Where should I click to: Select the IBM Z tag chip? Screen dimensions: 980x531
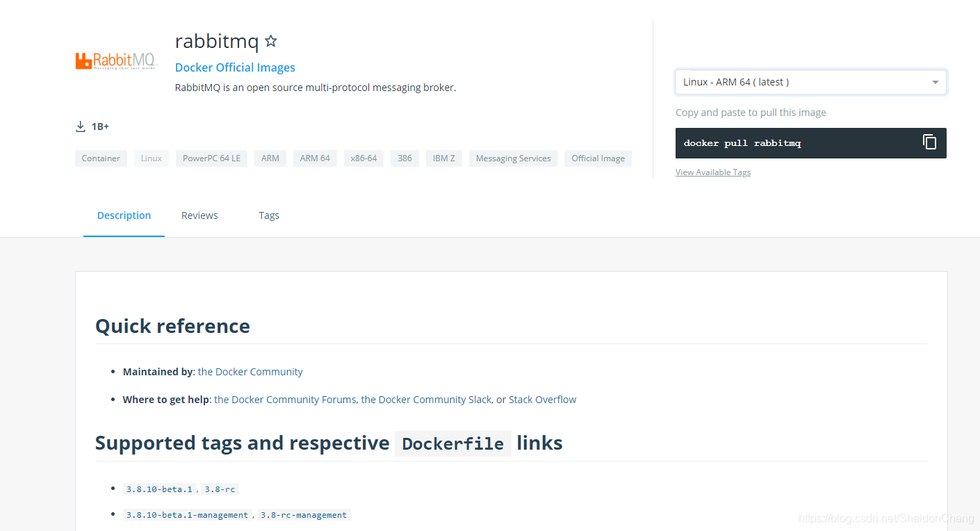[x=444, y=158]
